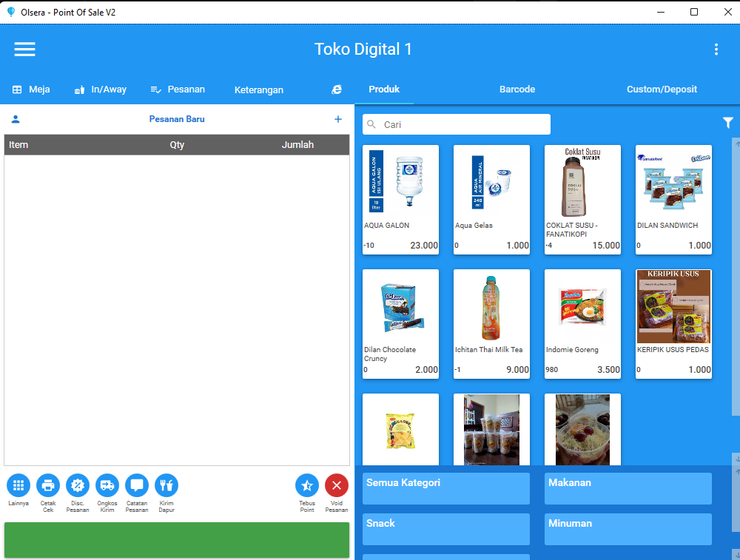Filter by Snack category
Image resolution: width=740 pixels, height=560 pixels.
(x=446, y=529)
